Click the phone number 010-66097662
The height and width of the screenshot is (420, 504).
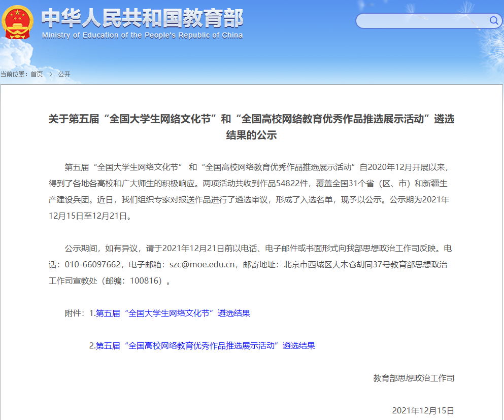[x=92, y=264]
